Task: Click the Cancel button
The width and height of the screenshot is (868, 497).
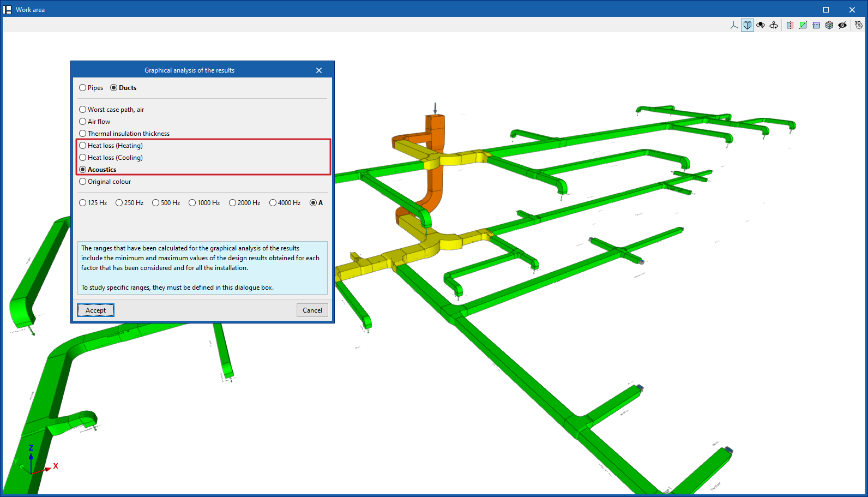Action: (x=312, y=310)
